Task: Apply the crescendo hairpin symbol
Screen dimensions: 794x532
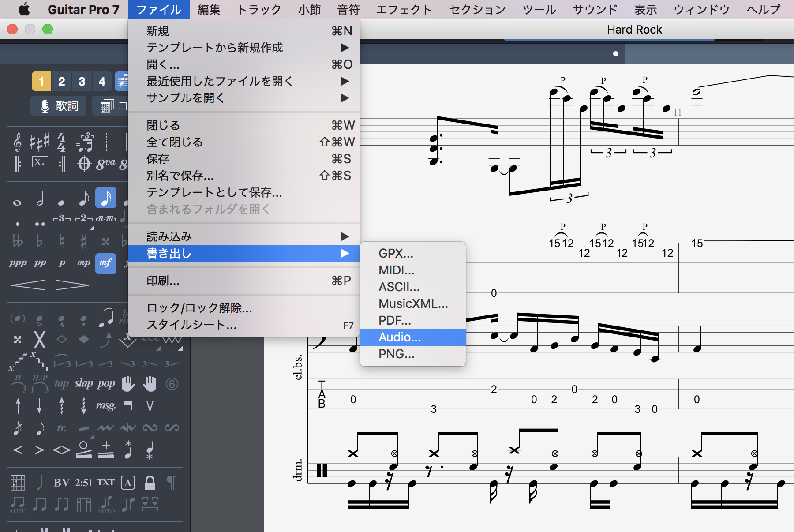Action: 28,285
